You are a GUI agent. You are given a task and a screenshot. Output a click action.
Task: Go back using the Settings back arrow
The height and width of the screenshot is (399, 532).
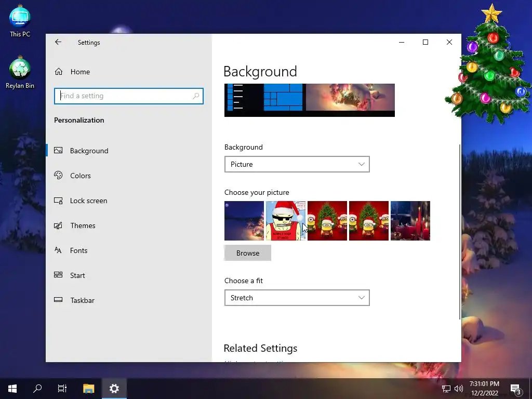click(x=58, y=42)
